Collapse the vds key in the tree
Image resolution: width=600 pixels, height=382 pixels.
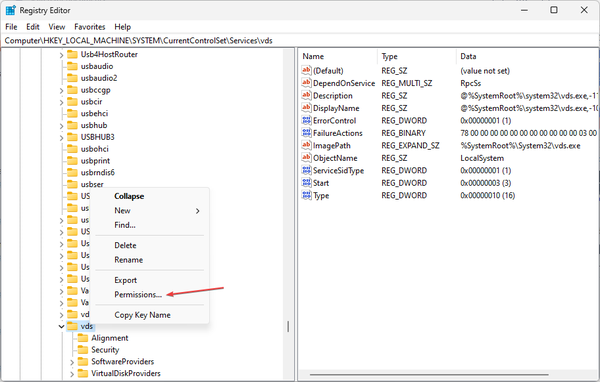[61, 326]
